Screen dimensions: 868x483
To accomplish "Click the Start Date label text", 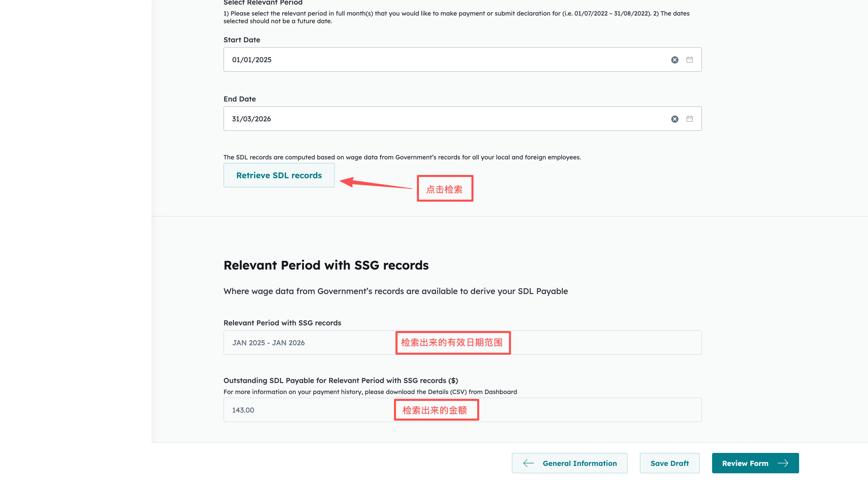I will pyautogui.click(x=242, y=40).
